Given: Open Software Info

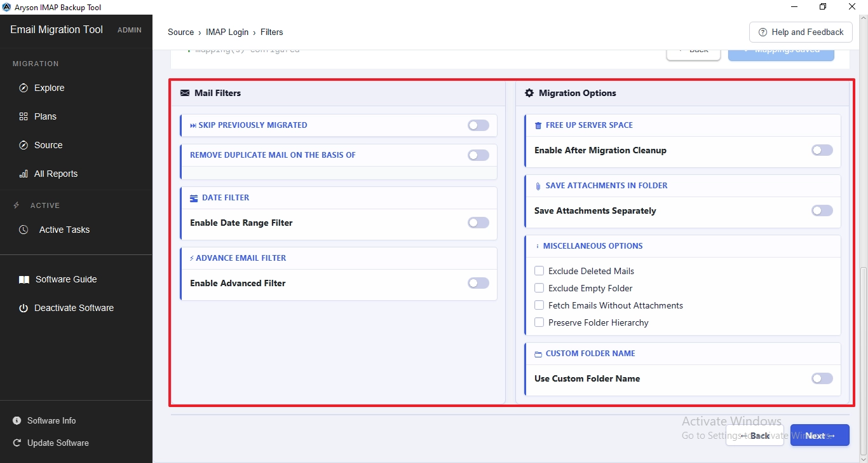Looking at the screenshot, I should pos(51,420).
